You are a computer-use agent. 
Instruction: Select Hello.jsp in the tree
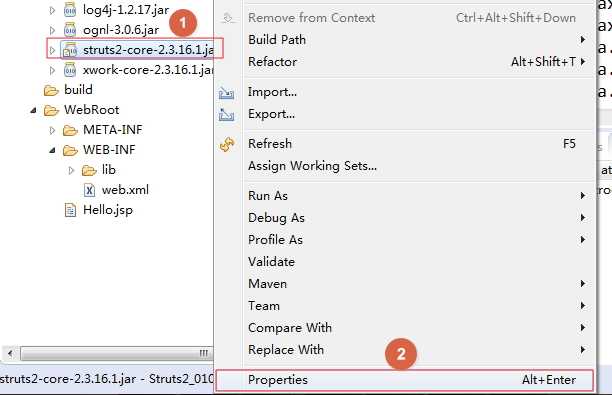[108, 210]
